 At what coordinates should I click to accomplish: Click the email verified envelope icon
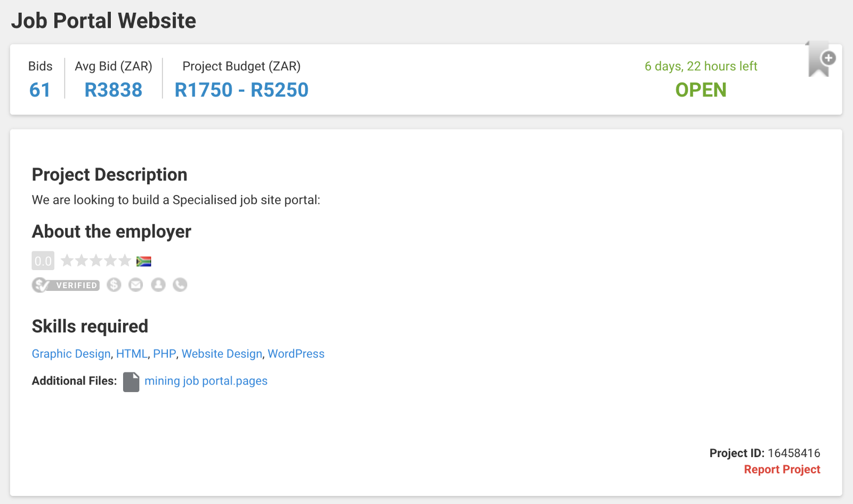tap(136, 285)
